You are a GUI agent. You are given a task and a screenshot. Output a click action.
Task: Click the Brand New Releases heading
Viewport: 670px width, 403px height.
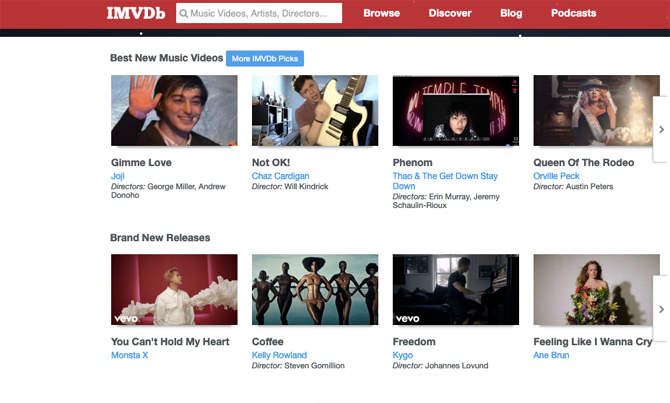click(x=160, y=238)
